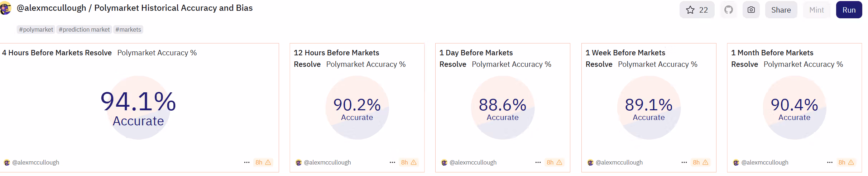Open three-dot menu on 1 Week panel
Screen dimensions: 868x176
click(684, 162)
